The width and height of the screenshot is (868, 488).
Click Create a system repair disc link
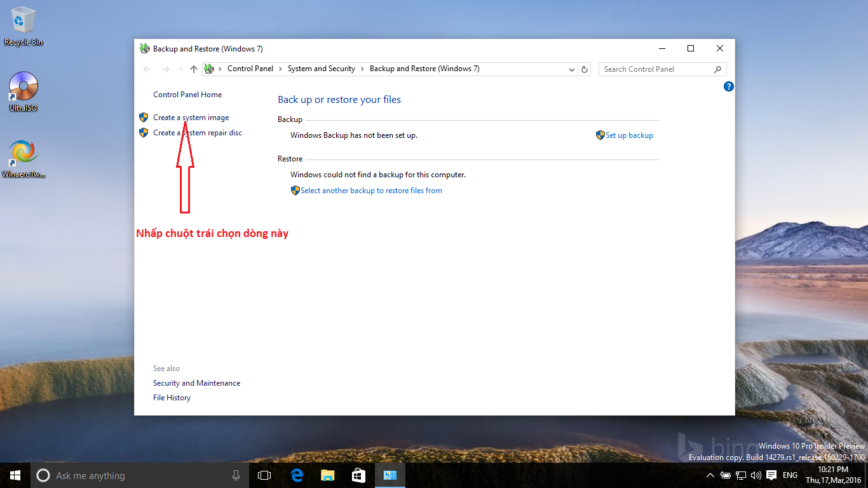point(198,133)
